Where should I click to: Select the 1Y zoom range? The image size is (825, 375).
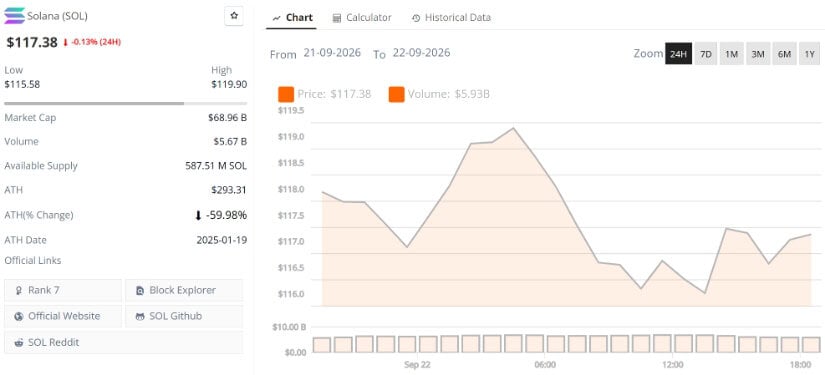click(x=809, y=54)
